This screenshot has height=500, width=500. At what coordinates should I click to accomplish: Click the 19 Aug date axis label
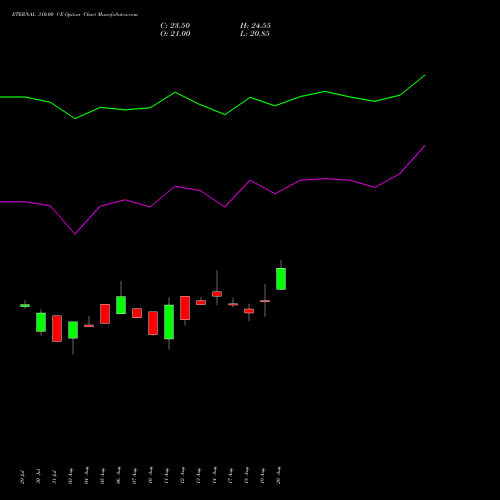pyautogui.click(x=262, y=476)
